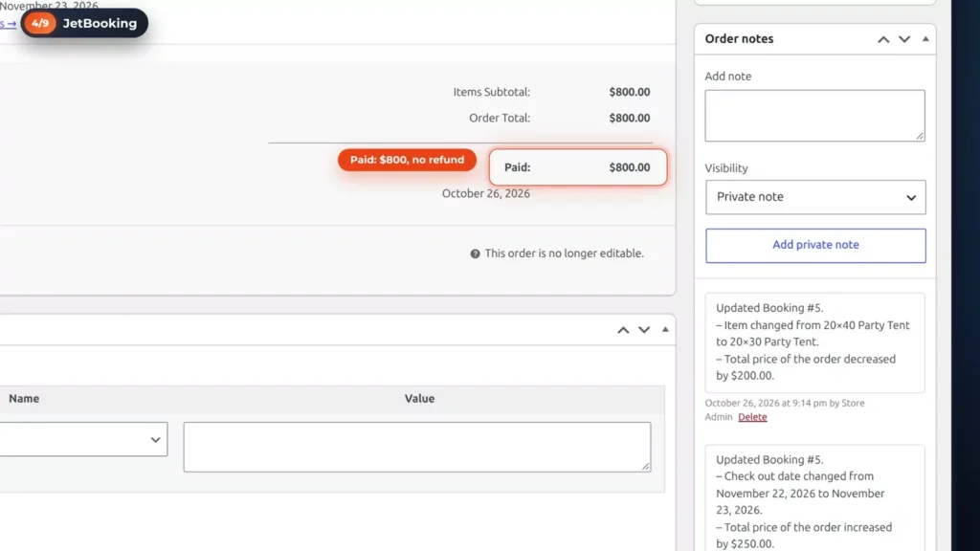Click the Paid $800.00 row

[x=577, y=167]
